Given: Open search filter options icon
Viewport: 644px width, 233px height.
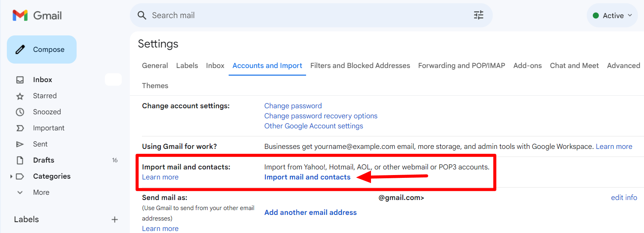Looking at the screenshot, I should tap(478, 15).
